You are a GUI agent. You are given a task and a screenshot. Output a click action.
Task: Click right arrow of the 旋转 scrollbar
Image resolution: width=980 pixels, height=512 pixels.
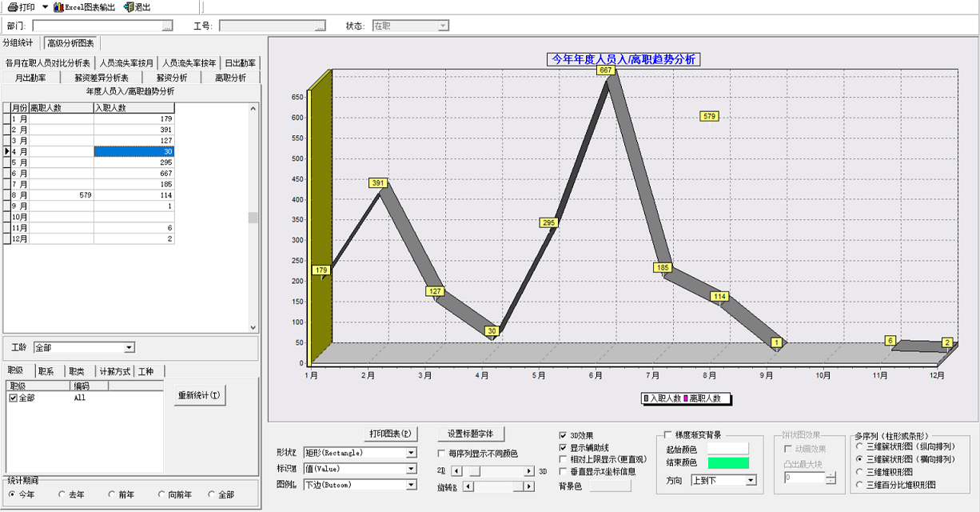pos(528,486)
